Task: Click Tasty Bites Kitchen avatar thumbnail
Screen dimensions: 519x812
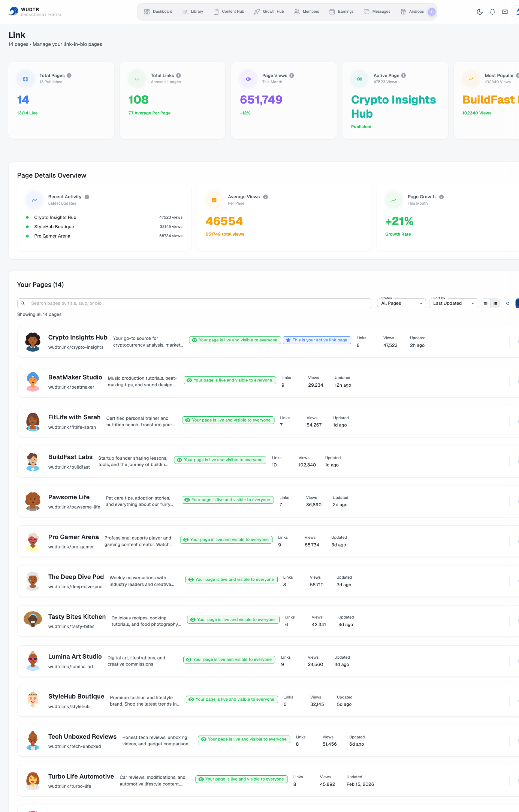Action: coord(33,619)
